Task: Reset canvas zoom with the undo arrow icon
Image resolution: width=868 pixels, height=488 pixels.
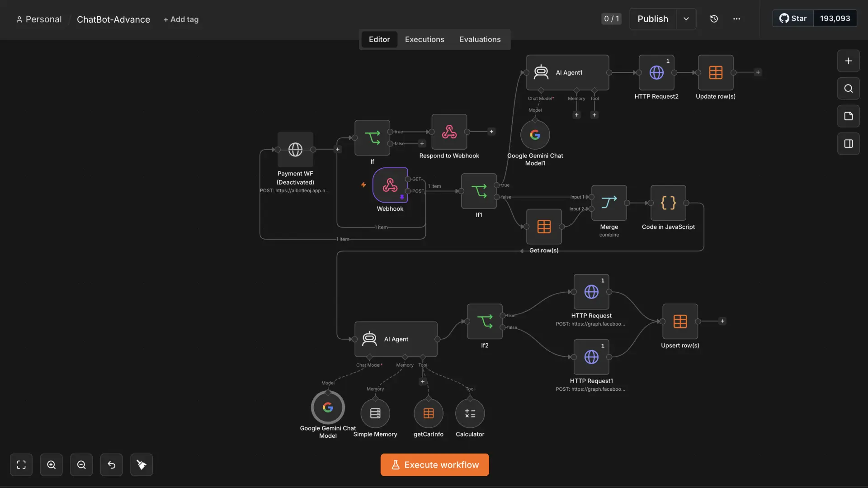Action: (x=111, y=465)
